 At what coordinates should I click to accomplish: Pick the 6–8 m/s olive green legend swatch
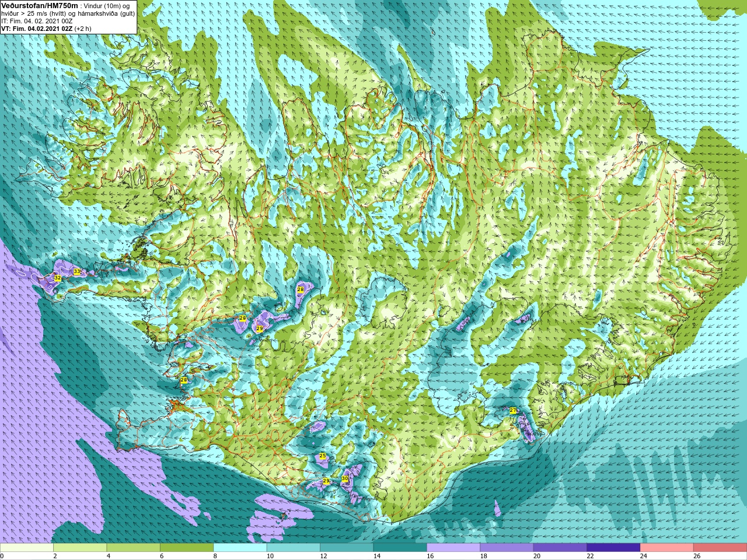[x=187, y=548]
